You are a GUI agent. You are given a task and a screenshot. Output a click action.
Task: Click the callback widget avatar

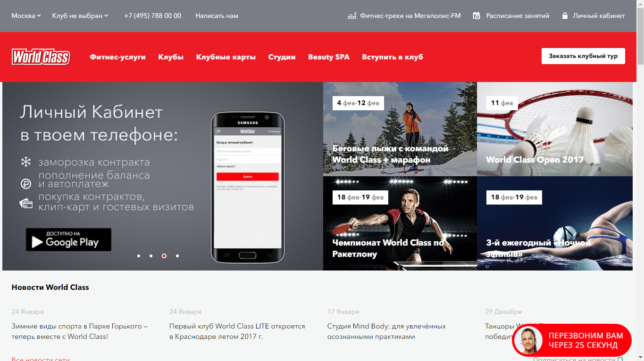tap(528, 340)
